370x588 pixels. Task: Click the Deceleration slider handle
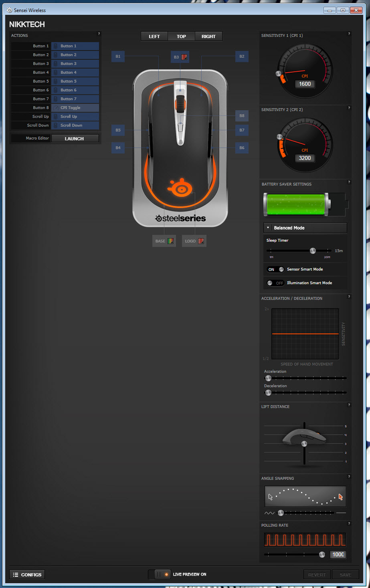point(268,392)
